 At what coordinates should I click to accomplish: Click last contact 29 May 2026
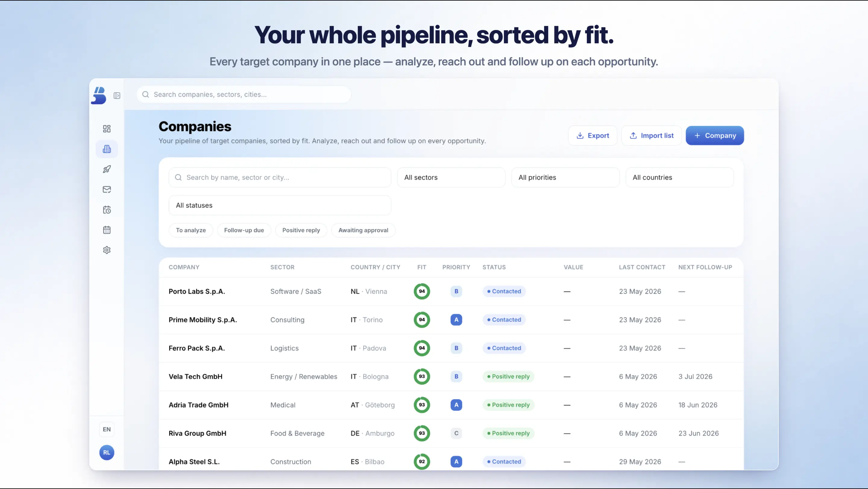640,462
